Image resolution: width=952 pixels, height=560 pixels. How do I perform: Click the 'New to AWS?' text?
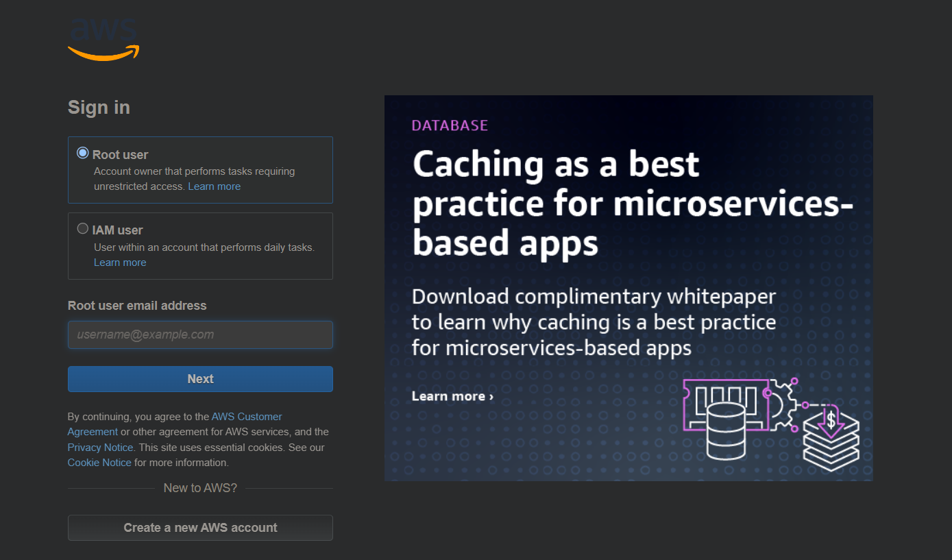point(200,488)
